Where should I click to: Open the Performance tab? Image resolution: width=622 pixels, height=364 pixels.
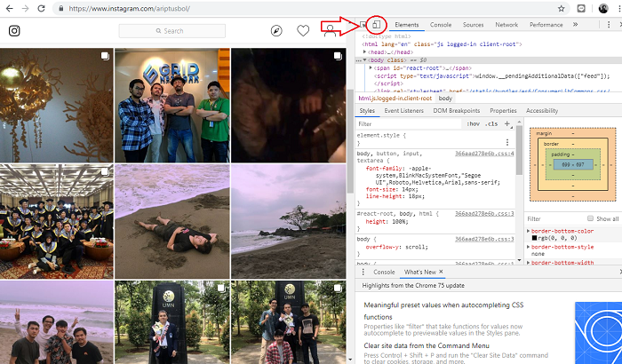546,25
